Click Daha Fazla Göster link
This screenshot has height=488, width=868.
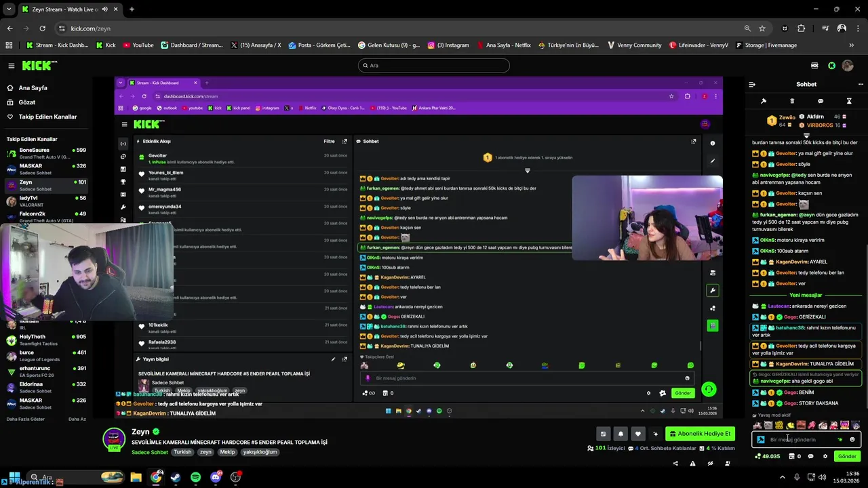click(26, 419)
